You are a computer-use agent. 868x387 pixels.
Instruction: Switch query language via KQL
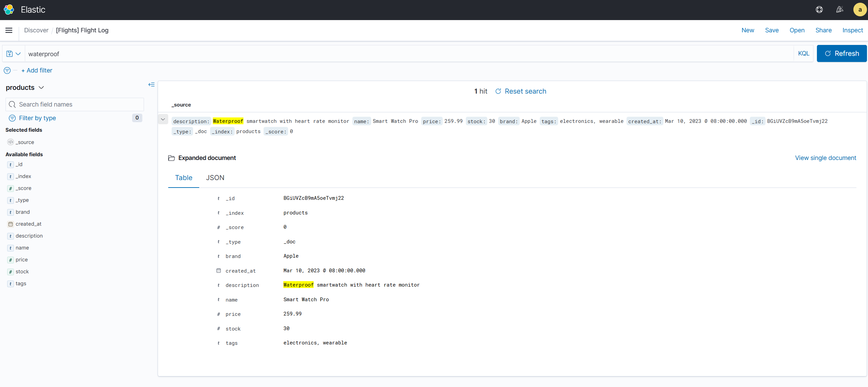804,53
